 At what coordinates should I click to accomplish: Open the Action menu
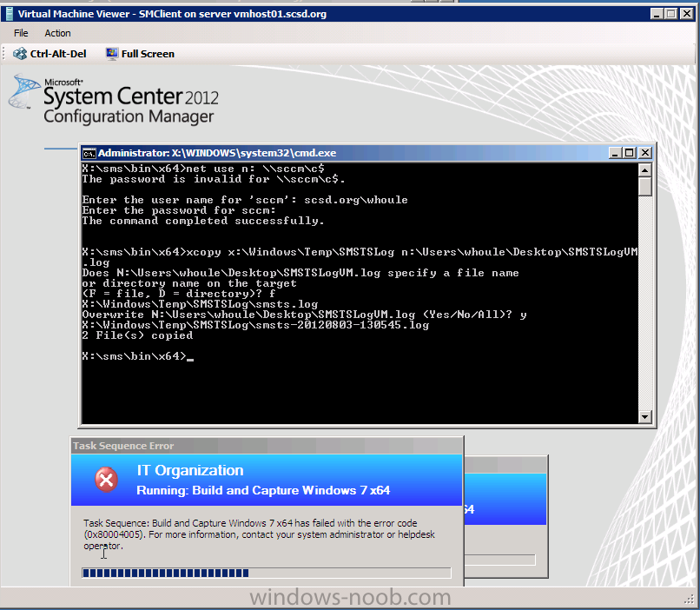(x=57, y=33)
